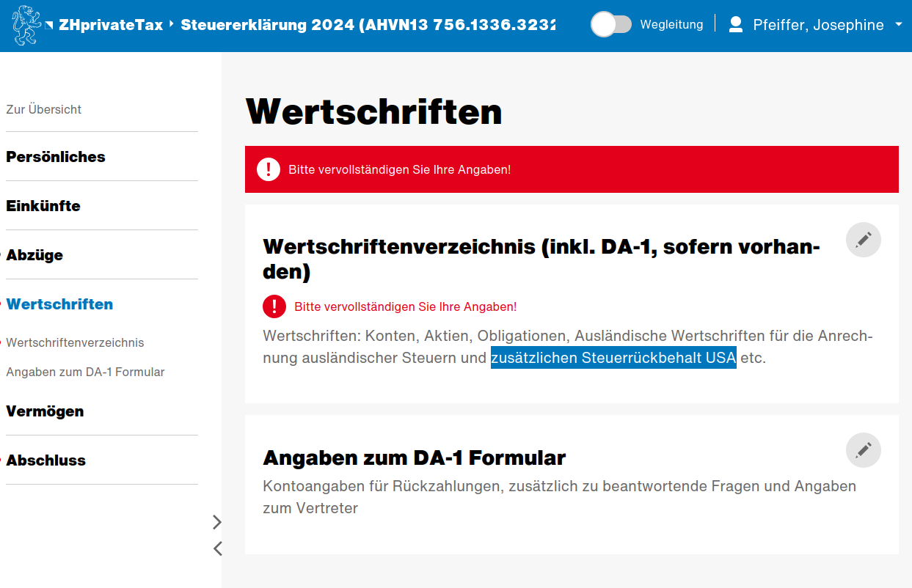Edit the Wertschriftenverzeichnis section with pencil icon
Image resolution: width=912 pixels, height=588 pixels.
(x=863, y=240)
